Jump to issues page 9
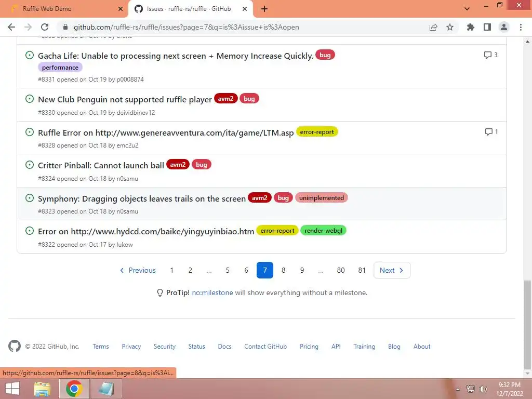The height and width of the screenshot is (399, 532). 302,270
